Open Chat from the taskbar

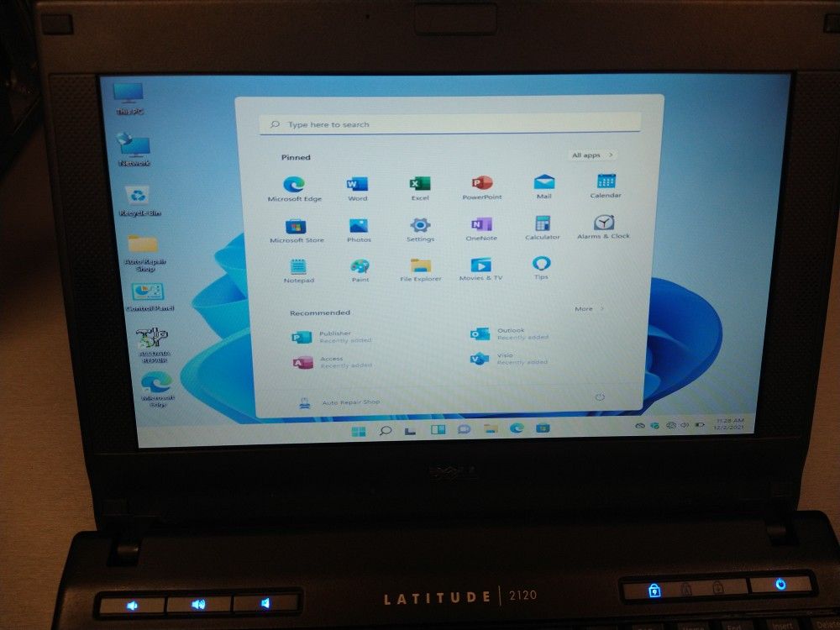point(464,428)
